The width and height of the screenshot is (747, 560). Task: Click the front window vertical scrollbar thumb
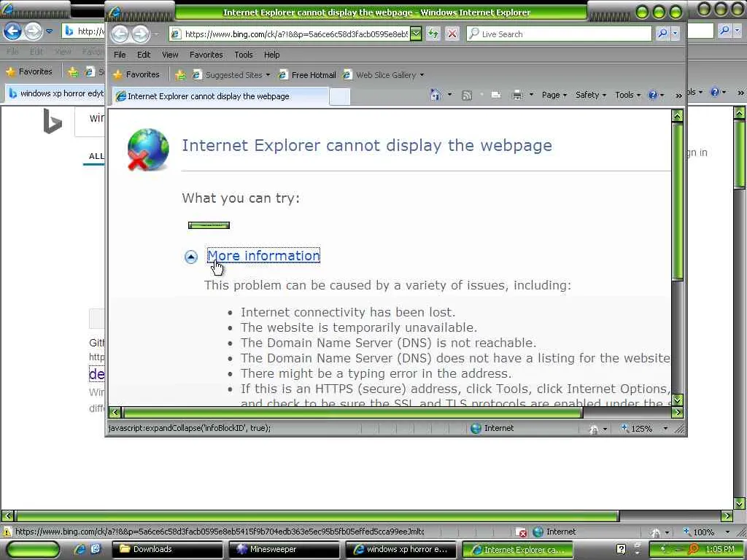coord(678,201)
